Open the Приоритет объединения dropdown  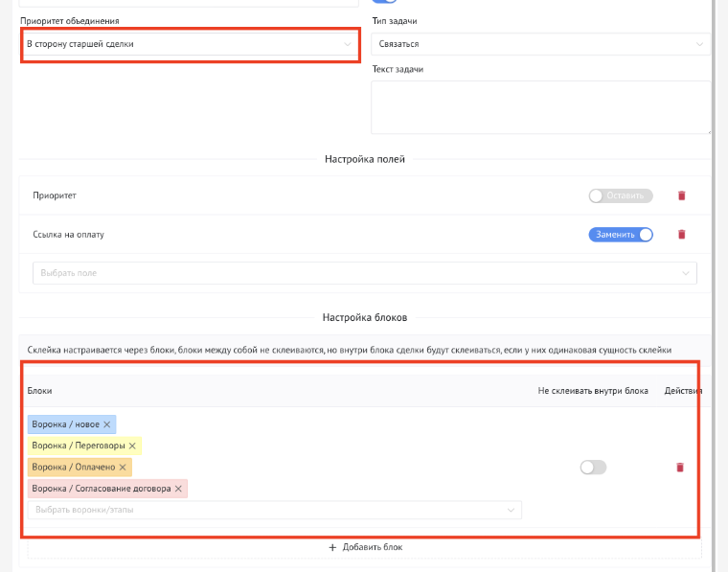click(189, 44)
